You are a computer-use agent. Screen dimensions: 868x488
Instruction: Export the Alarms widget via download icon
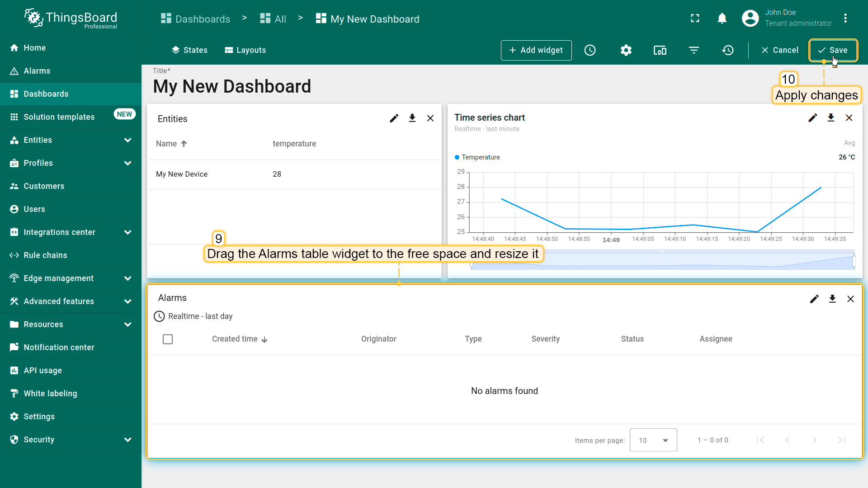coord(832,299)
